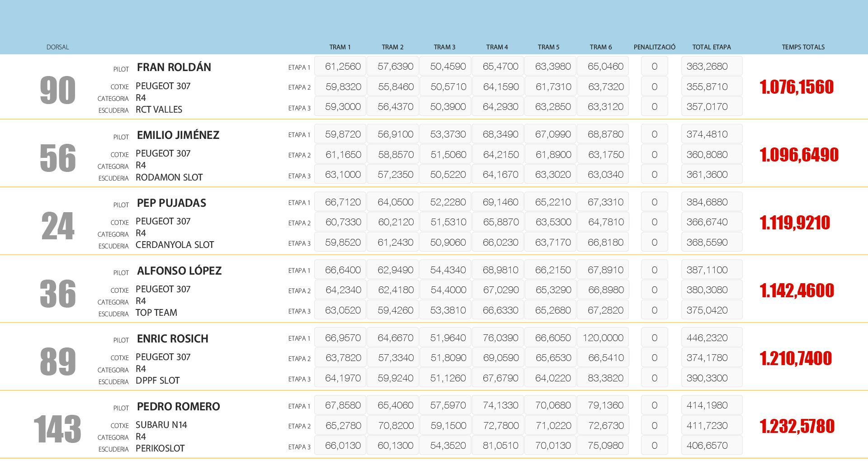Click Fran Roldán's total time 1.076,1560
The image size is (868, 461).
click(x=796, y=87)
